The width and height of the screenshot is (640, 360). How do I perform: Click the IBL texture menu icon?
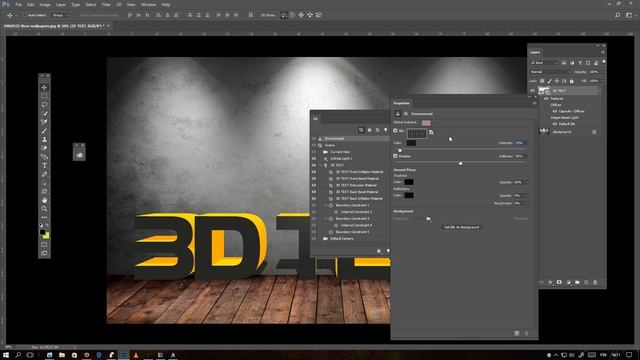coord(431,132)
